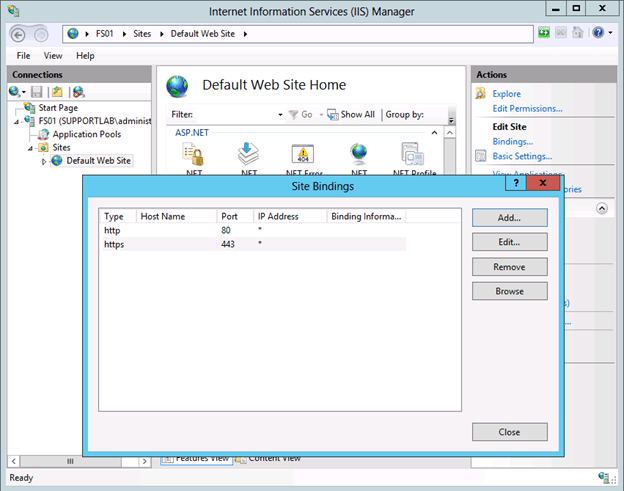Open the .NET Globalization globe icon
Screen dimensions: 624x491
click(359, 154)
